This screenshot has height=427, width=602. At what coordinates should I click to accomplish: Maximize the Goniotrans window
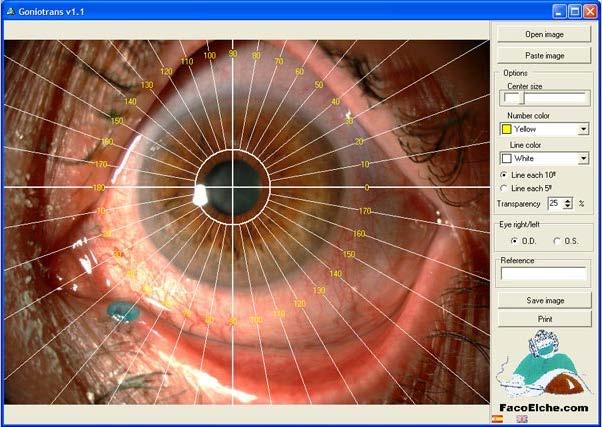pos(575,11)
